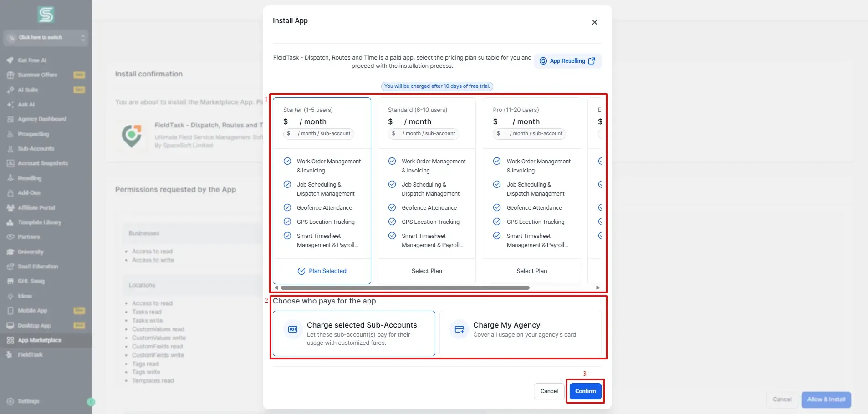The image size is (868, 414).
Task: Click the free trial charge notice
Action: (x=437, y=86)
